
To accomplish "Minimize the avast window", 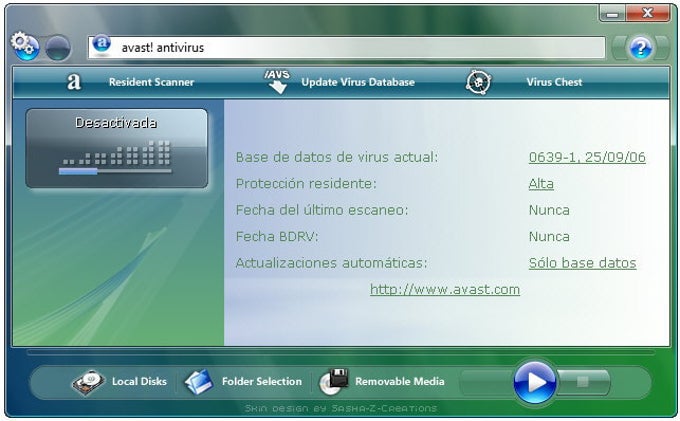I will [612, 13].
